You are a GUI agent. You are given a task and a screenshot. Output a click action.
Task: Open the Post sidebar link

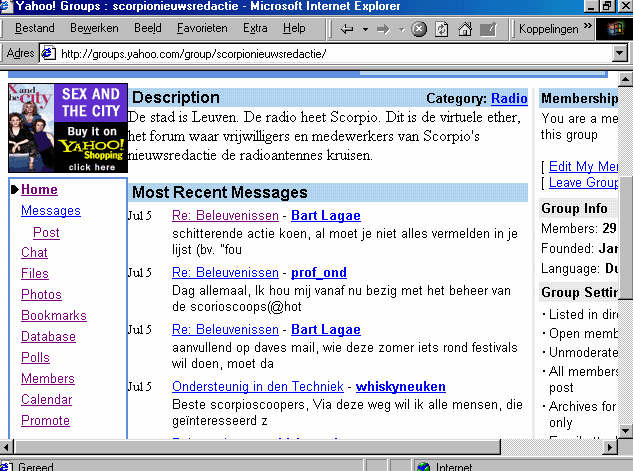[46, 232]
